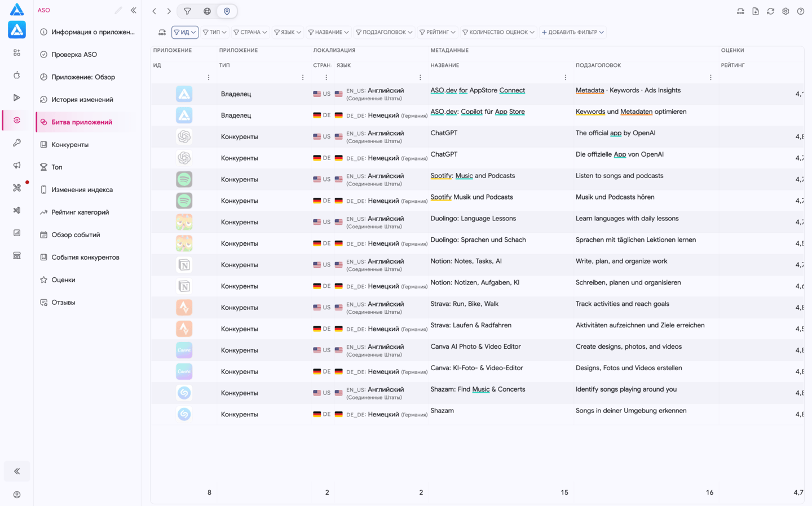Open the dashboard grid icon in left rail
Image resolution: width=812 pixels, height=506 pixels.
17,52
